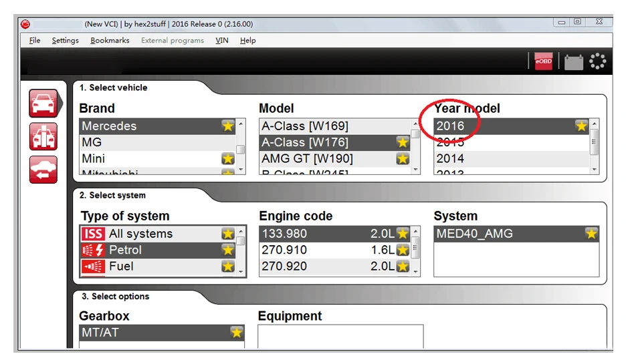The image size is (632, 364).
Task: Select Mercedes in the Brand list
Action: (158, 126)
